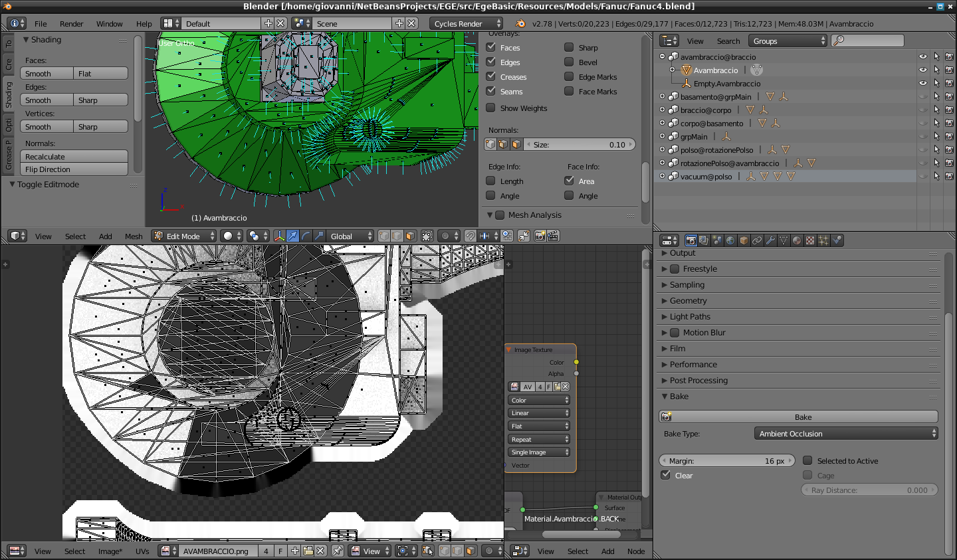
Task: Open the Material properties tab icon
Action: pos(797,240)
